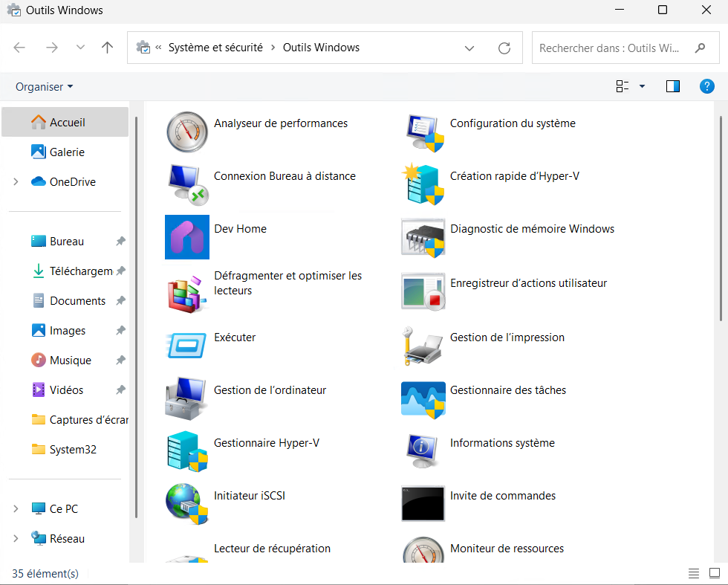Switch to large icons view in status bar
Image resolution: width=728 pixels, height=585 pixels.
click(x=715, y=573)
